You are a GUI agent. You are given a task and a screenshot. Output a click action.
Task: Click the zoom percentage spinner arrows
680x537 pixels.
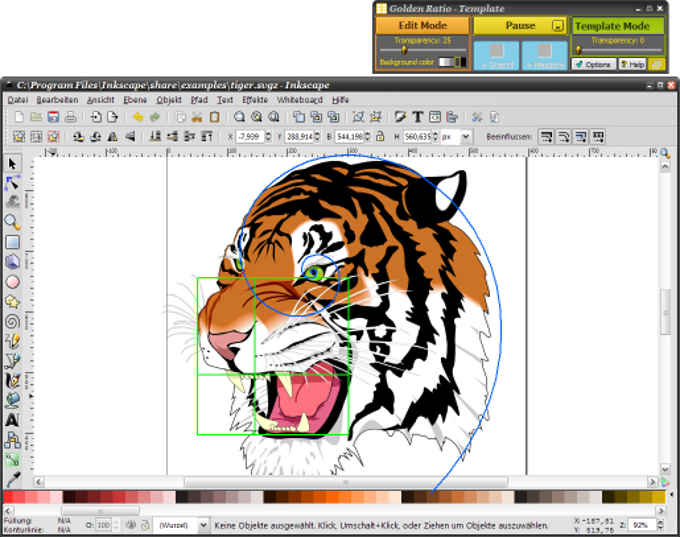pos(660,525)
